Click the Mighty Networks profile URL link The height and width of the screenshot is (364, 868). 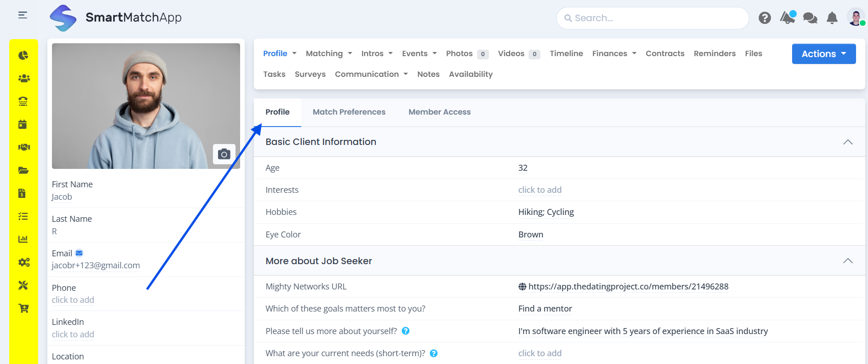(x=628, y=287)
